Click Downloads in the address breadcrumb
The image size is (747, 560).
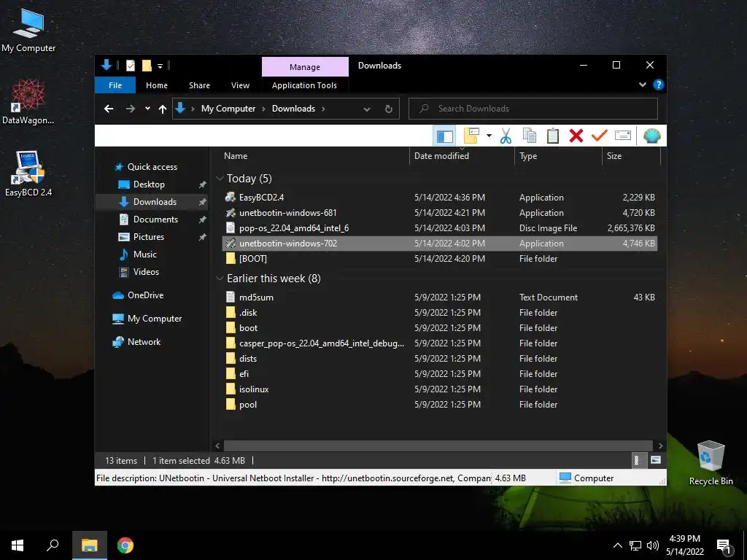coord(293,109)
